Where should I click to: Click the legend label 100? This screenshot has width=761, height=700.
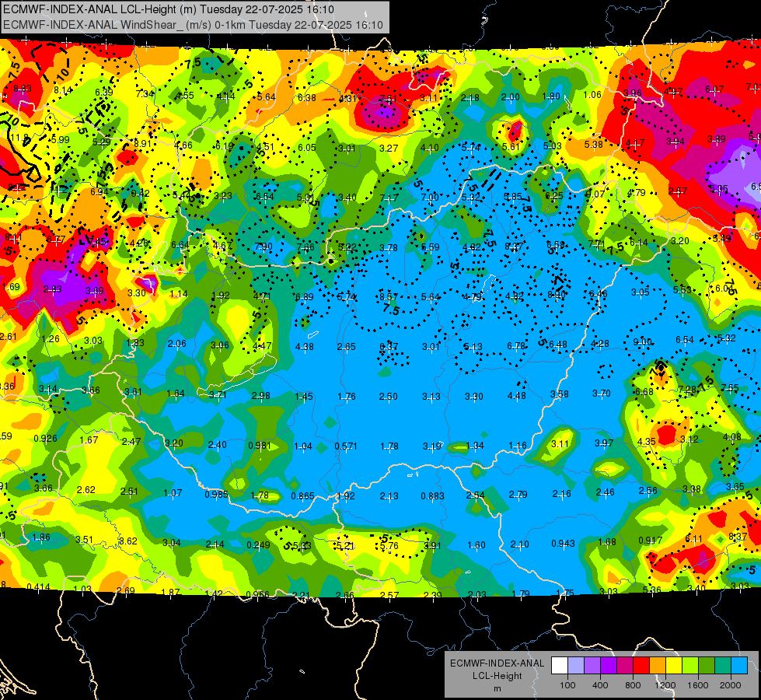pyautogui.click(x=567, y=685)
